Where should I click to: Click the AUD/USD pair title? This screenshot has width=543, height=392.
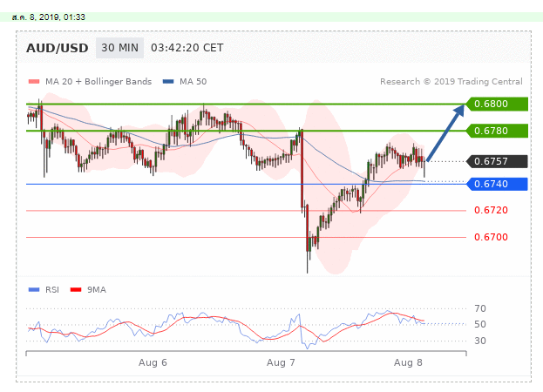tap(58, 48)
